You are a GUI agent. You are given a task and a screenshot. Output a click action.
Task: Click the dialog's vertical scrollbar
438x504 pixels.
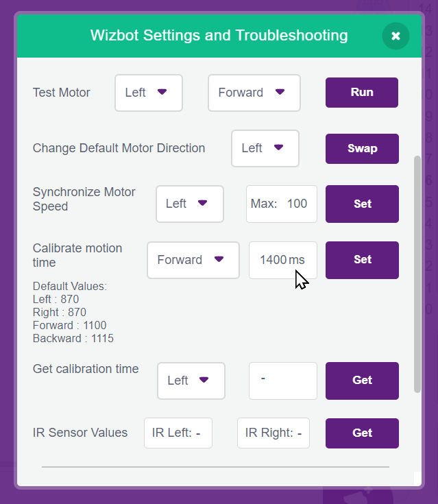coord(417,274)
